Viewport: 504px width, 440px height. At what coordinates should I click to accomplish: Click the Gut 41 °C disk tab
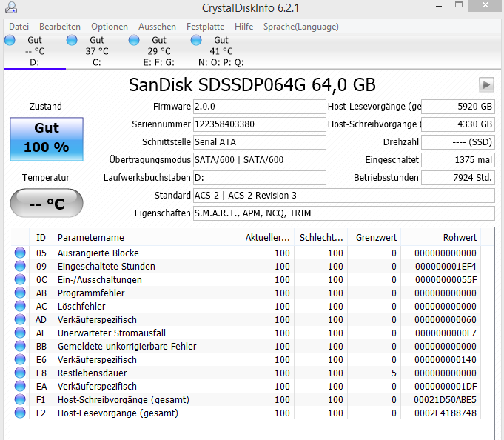coord(221,51)
